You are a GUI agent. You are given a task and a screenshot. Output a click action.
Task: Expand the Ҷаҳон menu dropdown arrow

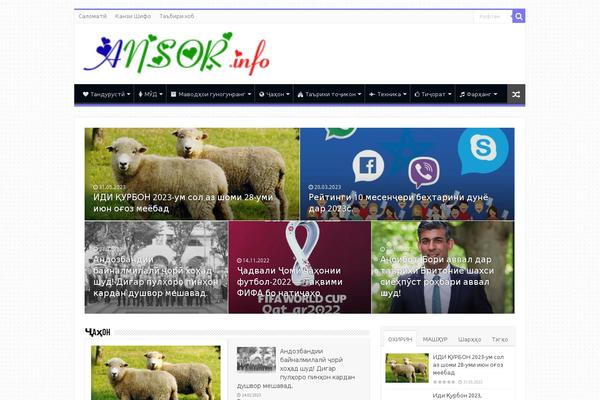(288, 94)
